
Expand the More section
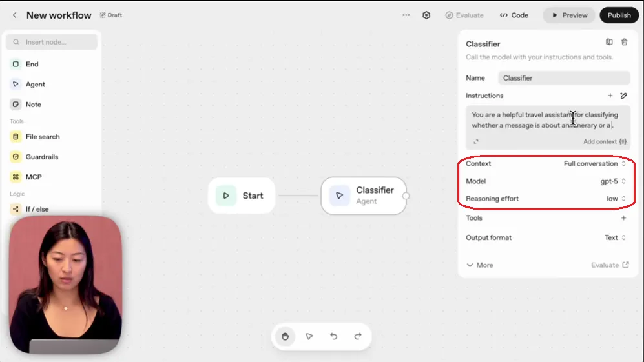click(480, 265)
